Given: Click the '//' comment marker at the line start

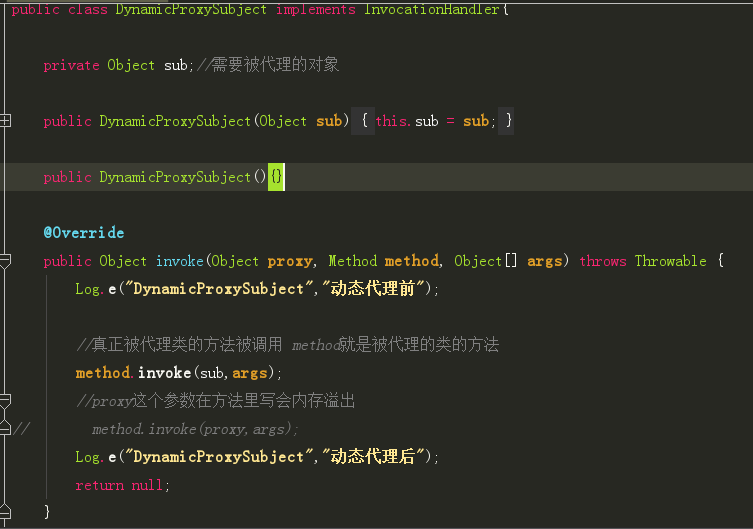Looking at the screenshot, I should pos(22,428).
